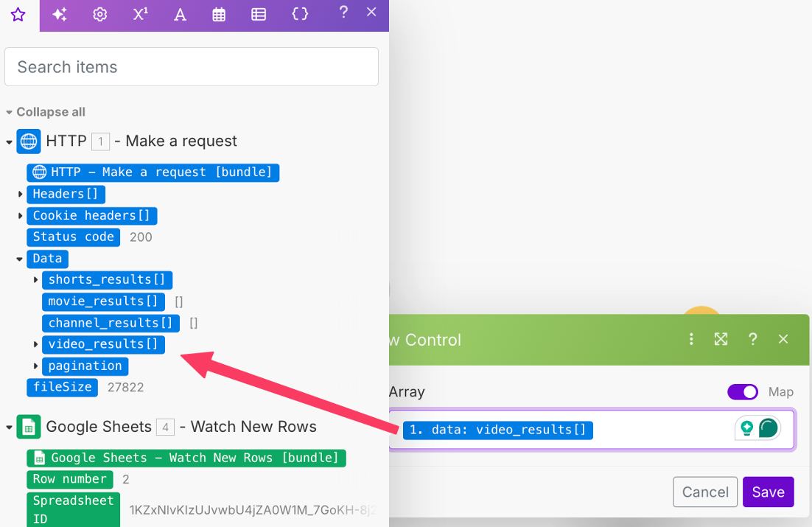
Task: Select the Headers[] pill
Action: (x=66, y=195)
